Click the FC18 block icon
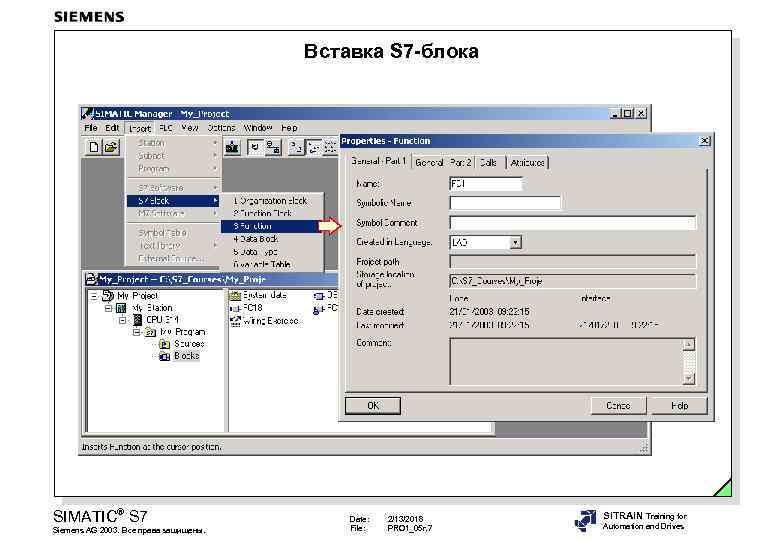 pyautogui.click(x=235, y=308)
